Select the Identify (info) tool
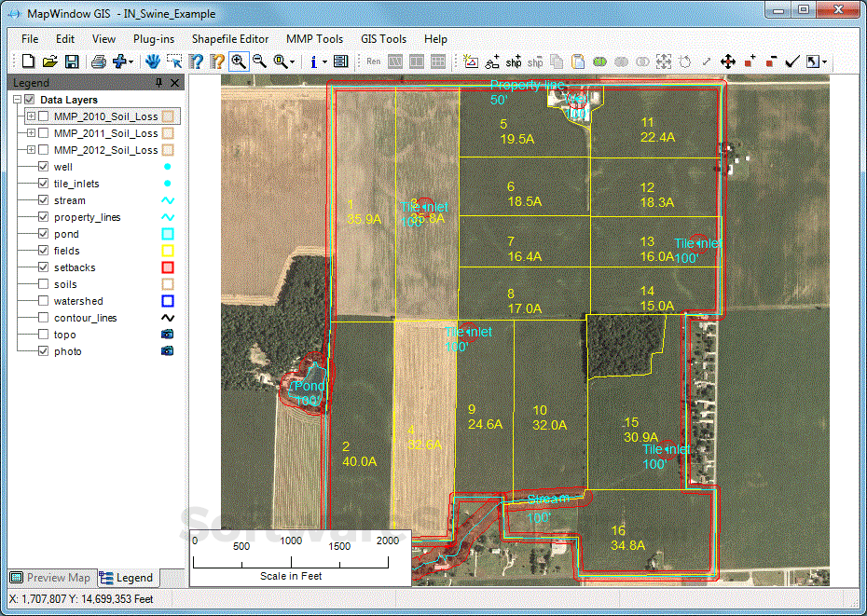The width and height of the screenshot is (867, 616). point(315,61)
